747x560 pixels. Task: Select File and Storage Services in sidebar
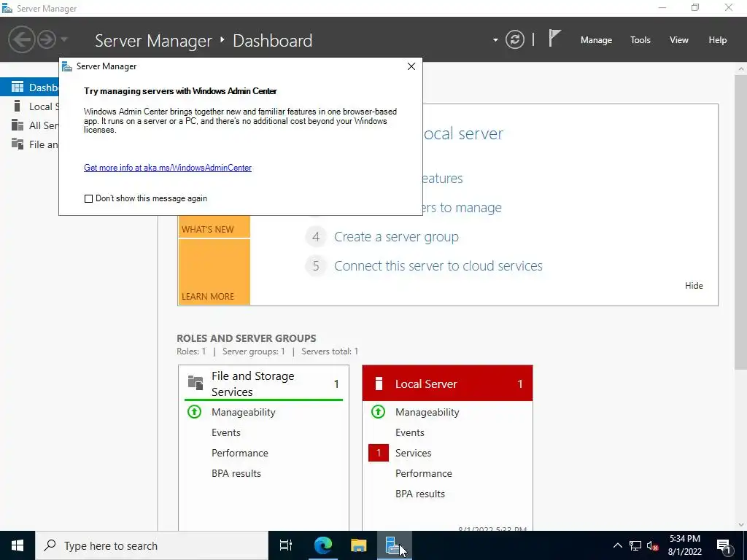point(29,144)
